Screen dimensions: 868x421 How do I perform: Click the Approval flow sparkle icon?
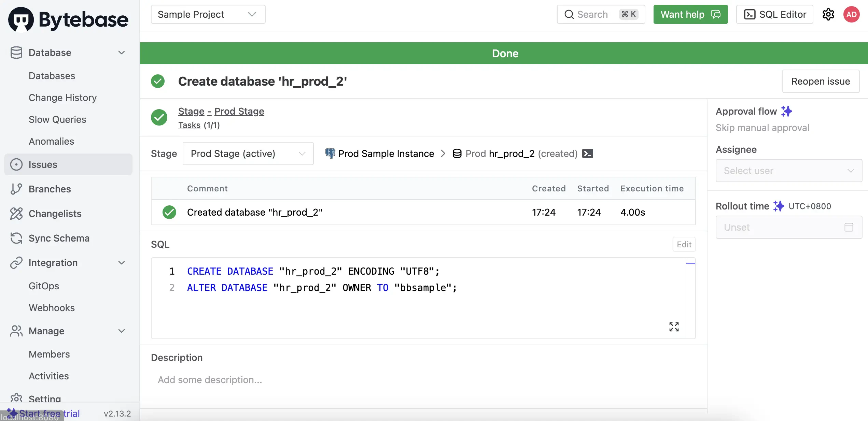787,111
